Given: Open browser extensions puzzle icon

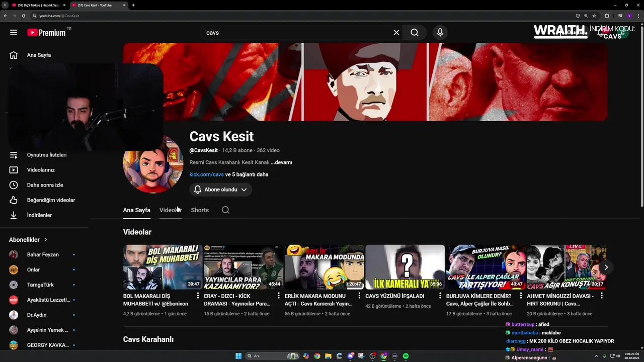Looking at the screenshot, I should point(607,16).
